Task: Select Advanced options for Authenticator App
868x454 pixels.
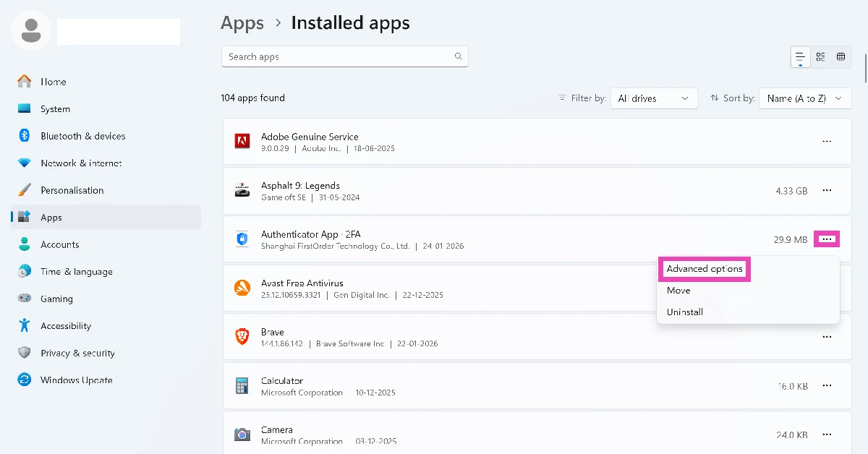Action: click(x=704, y=268)
